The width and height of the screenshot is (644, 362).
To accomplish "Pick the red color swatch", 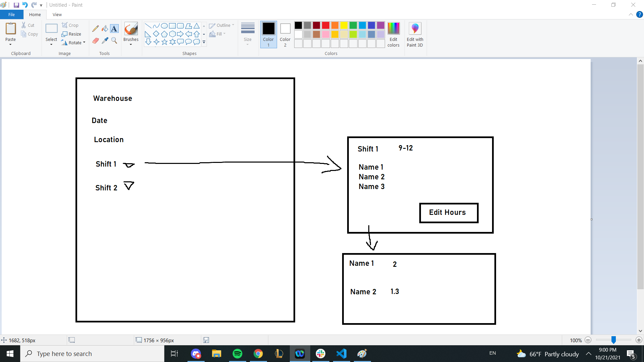I will (325, 25).
